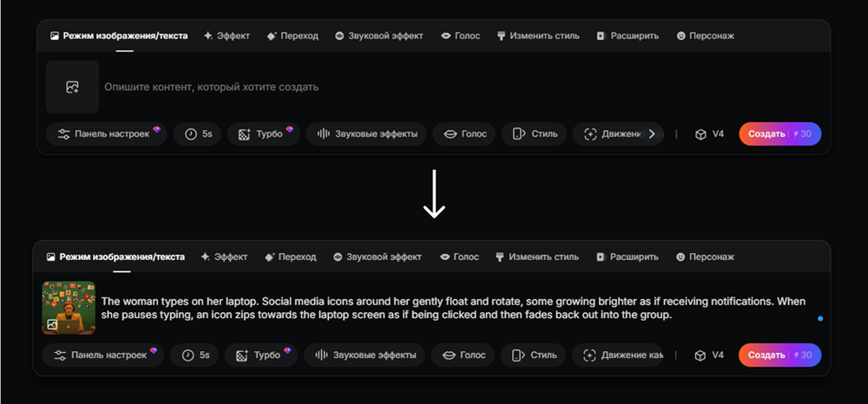The image size is (868, 404).
Task: Open the V4 model selector in top panel
Action: pyautogui.click(x=710, y=134)
